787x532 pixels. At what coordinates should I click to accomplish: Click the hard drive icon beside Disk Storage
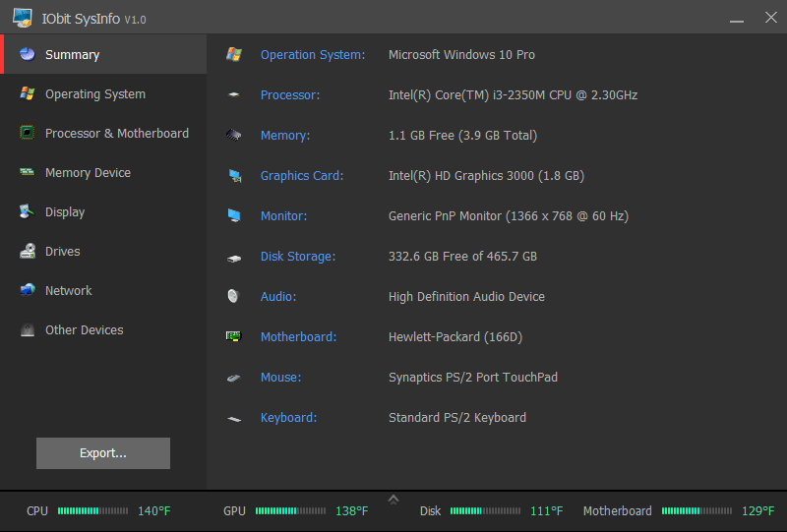coord(234,259)
